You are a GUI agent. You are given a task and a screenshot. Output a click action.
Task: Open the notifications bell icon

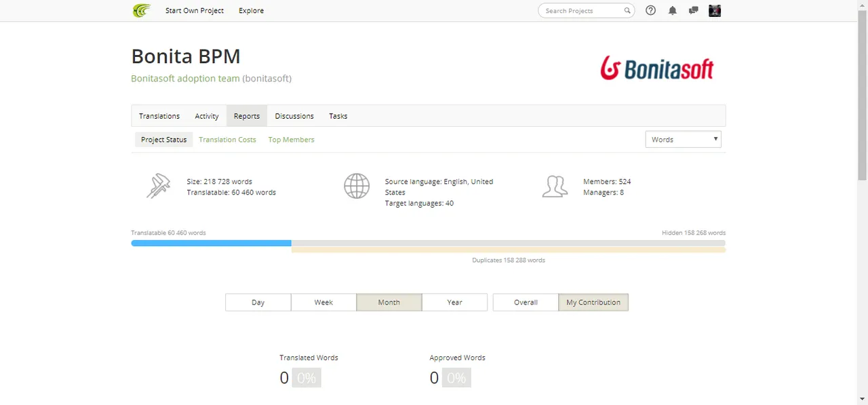pos(672,10)
